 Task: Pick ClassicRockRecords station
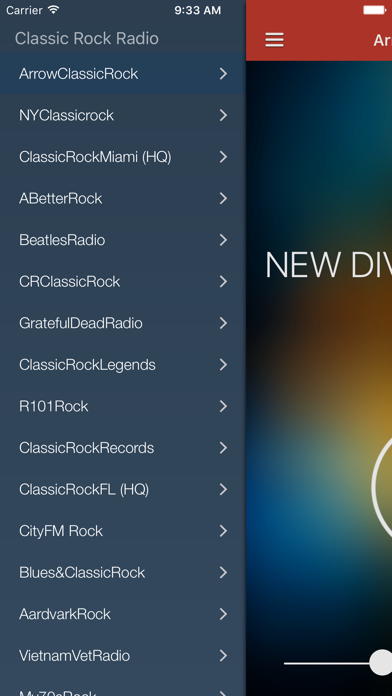(x=123, y=448)
